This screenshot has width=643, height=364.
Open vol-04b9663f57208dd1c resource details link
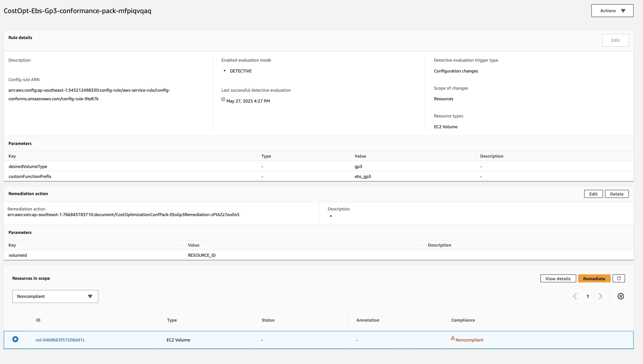60,340
